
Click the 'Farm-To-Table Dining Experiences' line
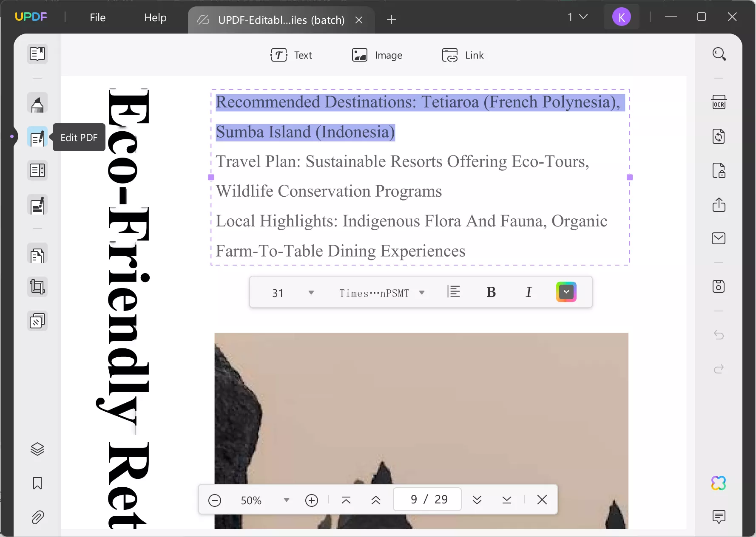(x=341, y=251)
